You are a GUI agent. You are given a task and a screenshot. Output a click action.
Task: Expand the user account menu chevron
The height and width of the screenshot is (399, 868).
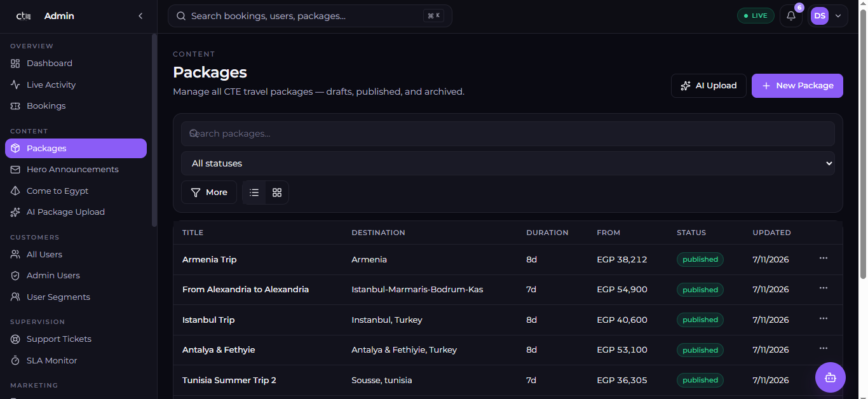pyautogui.click(x=838, y=16)
